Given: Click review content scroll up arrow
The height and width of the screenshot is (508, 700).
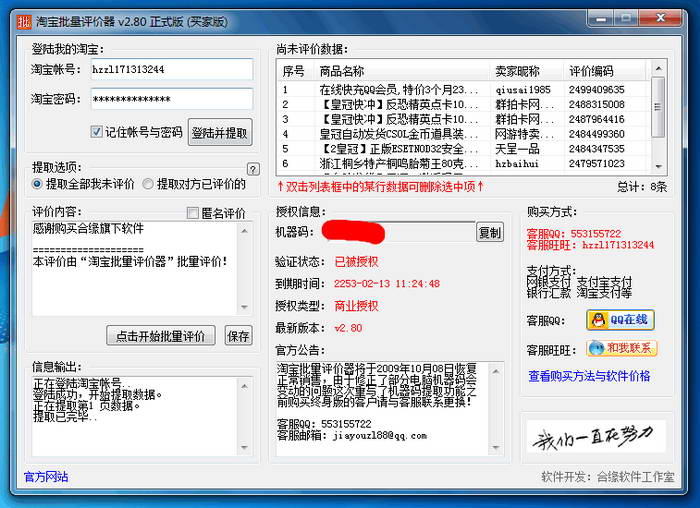Looking at the screenshot, I should (244, 230).
